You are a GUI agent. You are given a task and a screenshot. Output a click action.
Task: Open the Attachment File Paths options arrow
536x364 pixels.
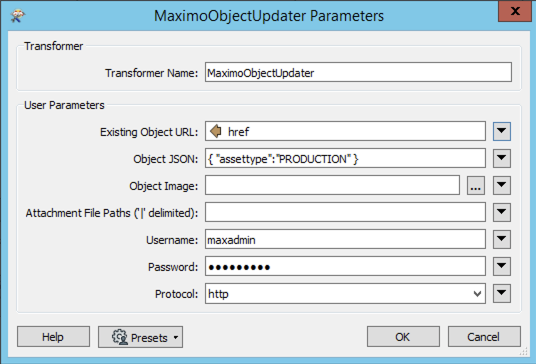click(501, 212)
